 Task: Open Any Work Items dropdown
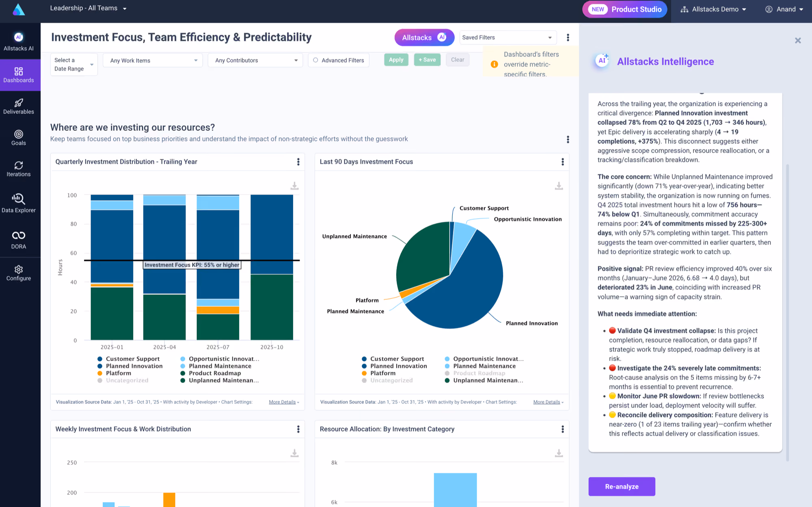pyautogui.click(x=153, y=61)
